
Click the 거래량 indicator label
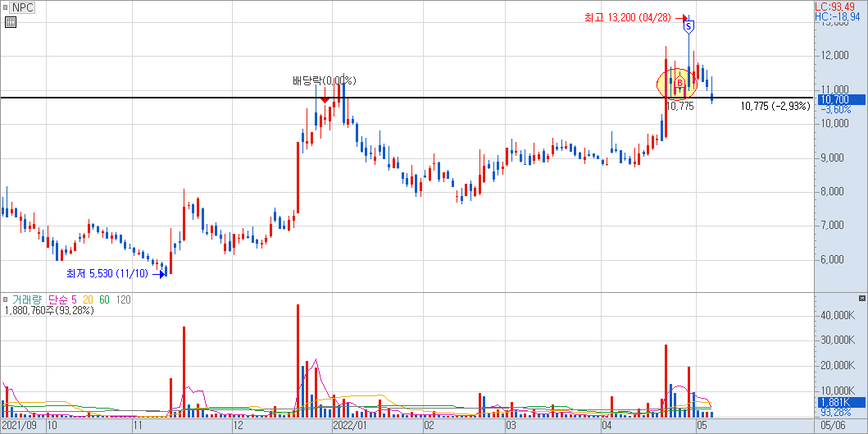tap(28, 300)
